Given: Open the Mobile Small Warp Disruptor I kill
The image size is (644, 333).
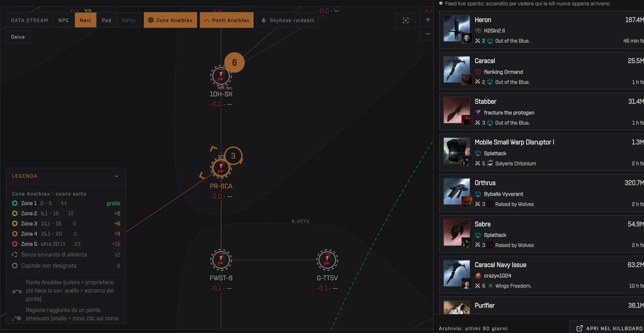Looking at the screenshot, I should [541, 152].
